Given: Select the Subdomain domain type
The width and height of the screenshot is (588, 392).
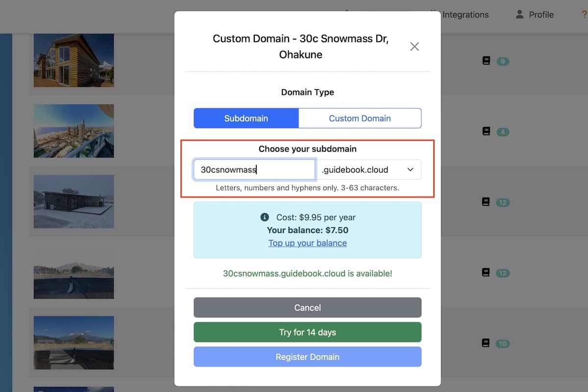Looking at the screenshot, I should (246, 118).
